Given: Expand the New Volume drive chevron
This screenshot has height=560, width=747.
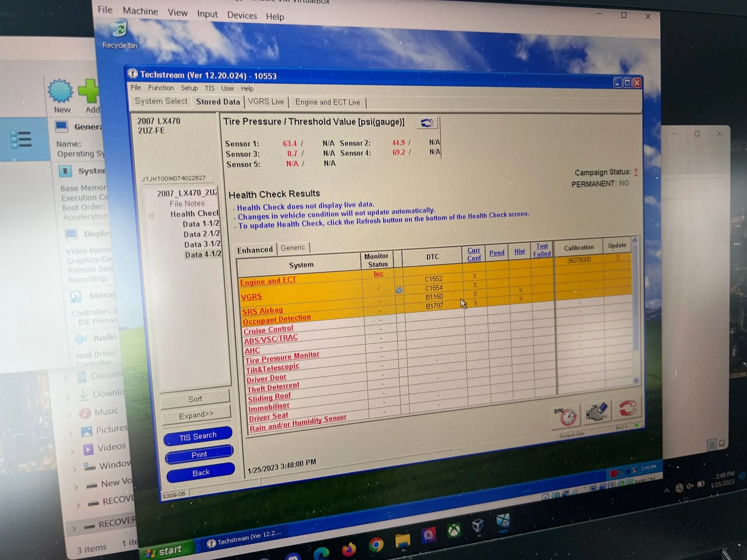Looking at the screenshot, I should [x=76, y=487].
